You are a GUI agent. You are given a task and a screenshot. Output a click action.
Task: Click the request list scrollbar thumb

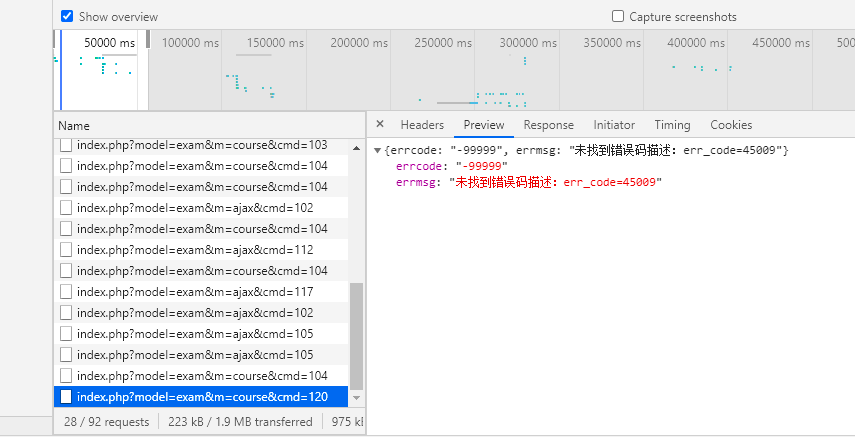357,336
